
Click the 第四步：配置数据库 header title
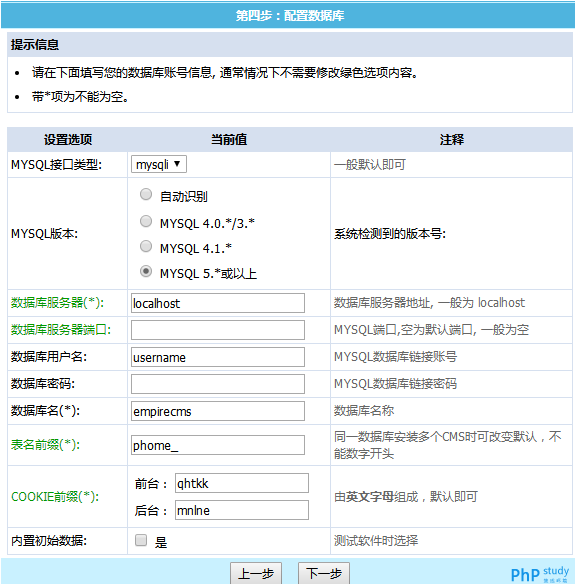pos(290,16)
